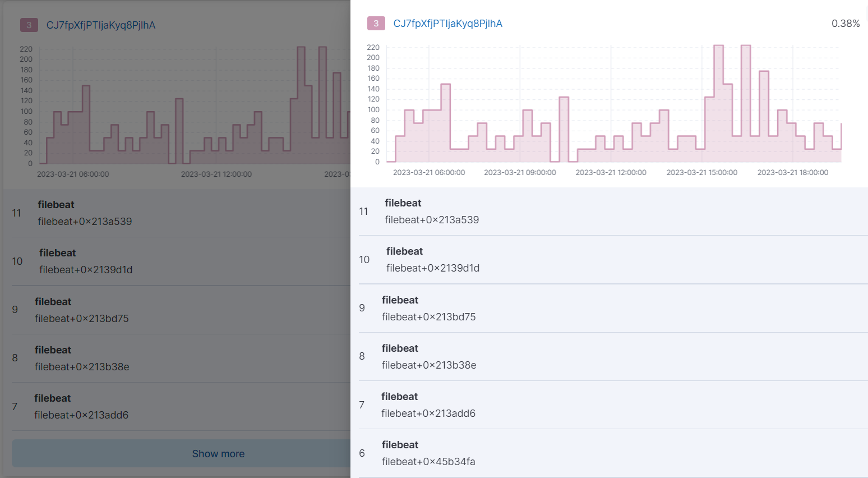Click the dimmed "3" badge in left panel
The height and width of the screenshot is (478, 868).
pyautogui.click(x=29, y=25)
